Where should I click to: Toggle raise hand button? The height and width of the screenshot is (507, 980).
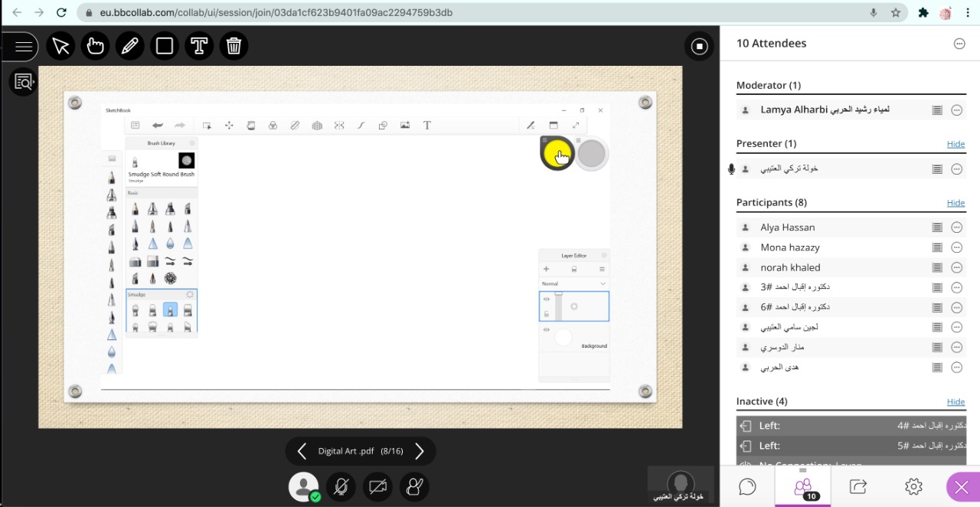tap(414, 486)
